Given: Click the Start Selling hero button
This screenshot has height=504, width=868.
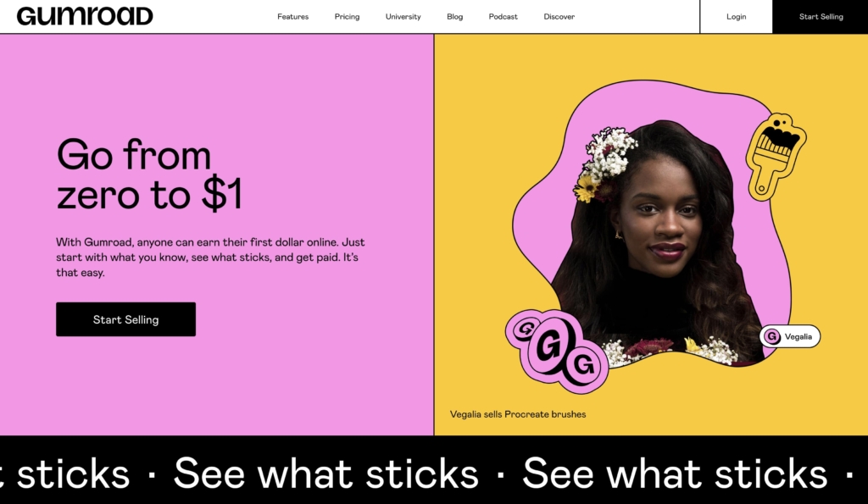Looking at the screenshot, I should 125,319.
